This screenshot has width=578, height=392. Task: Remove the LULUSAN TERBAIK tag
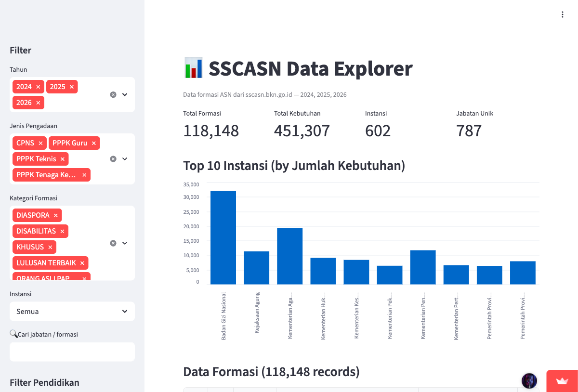pos(82,263)
